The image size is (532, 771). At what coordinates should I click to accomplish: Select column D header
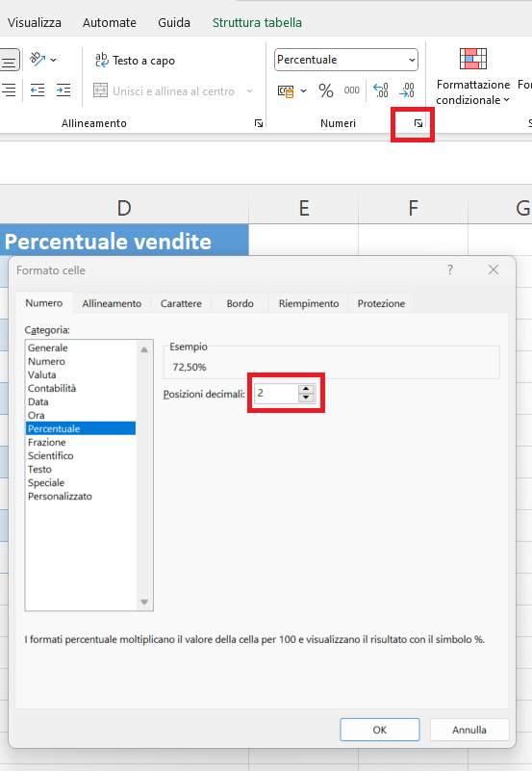coord(124,209)
